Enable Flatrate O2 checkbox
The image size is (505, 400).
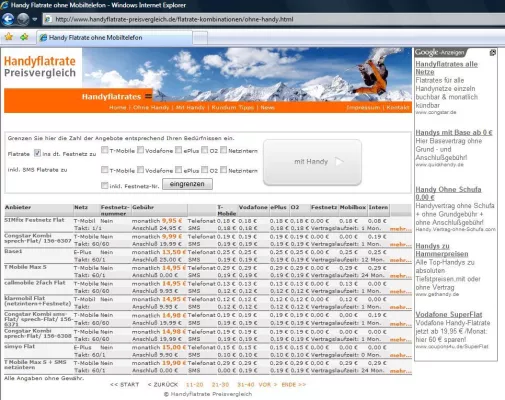[x=205, y=150]
